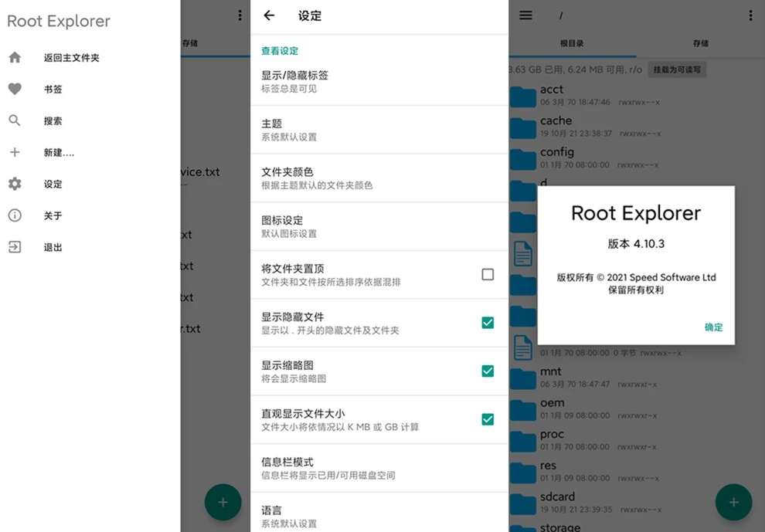
Task: Open the hamburger menu in right panel
Action: click(525, 15)
